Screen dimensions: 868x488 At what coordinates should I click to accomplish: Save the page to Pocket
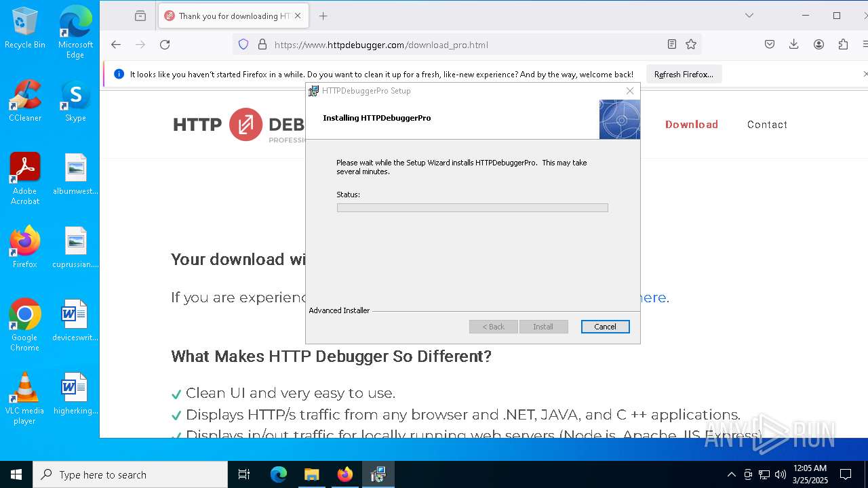point(770,45)
